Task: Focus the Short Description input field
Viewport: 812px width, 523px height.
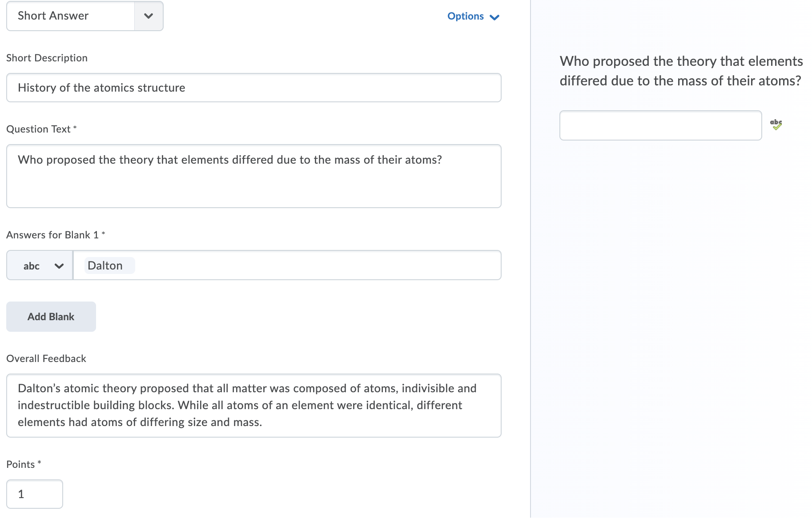Action: point(253,88)
